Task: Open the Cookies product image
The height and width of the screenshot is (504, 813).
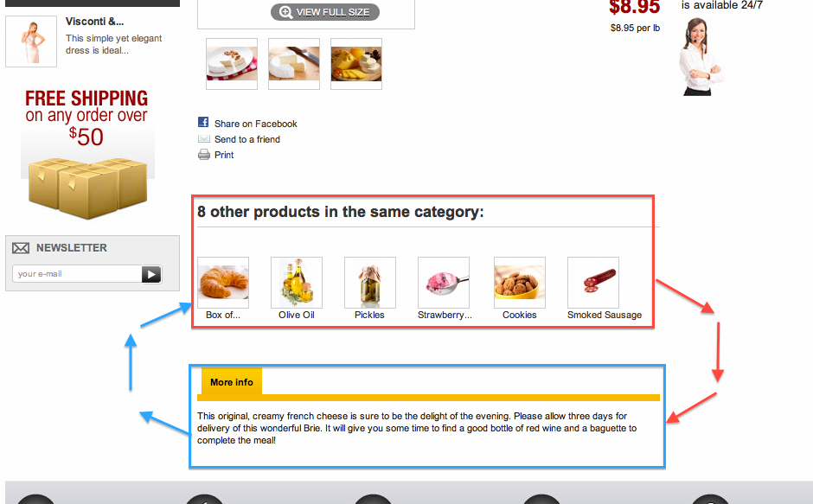Action: pyautogui.click(x=520, y=283)
